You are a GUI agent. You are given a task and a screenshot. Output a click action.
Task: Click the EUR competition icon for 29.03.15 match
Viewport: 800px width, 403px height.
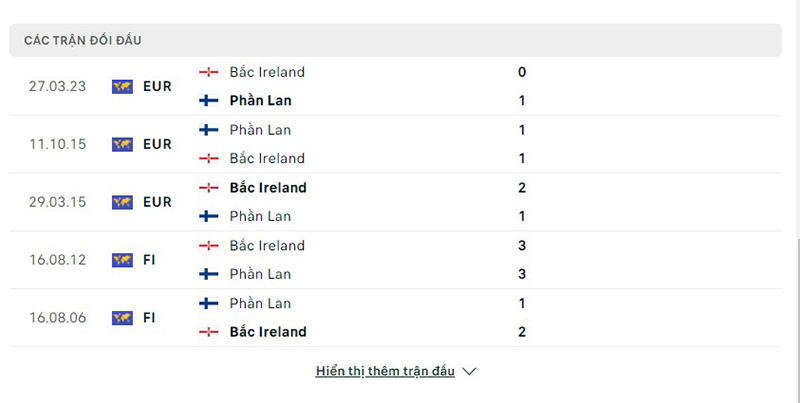click(122, 202)
